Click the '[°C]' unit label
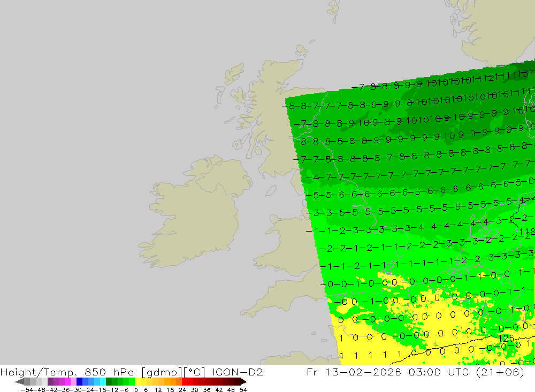The image size is (535, 392). [x=195, y=372]
